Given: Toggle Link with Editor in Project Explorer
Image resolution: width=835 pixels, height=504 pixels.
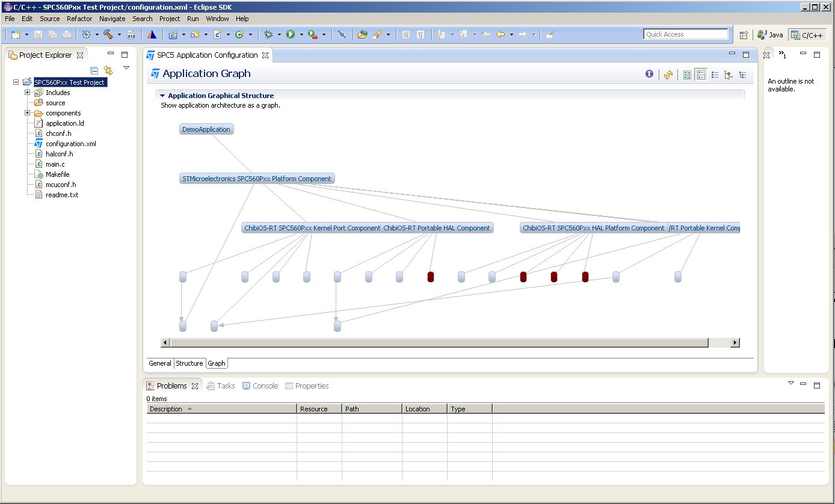Looking at the screenshot, I should [108, 70].
